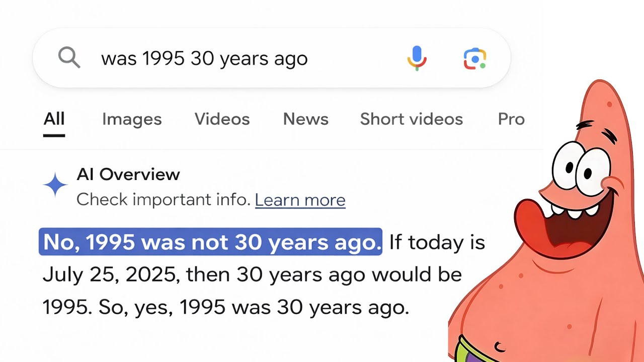This screenshot has height=362, width=644.
Task: Click highlighted "No, 1995 was not" sentence
Action: 211,242
